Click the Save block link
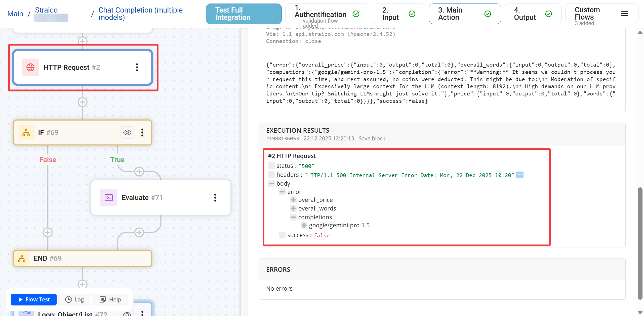Image resolution: width=644 pixels, height=316 pixels. coord(372,138)
